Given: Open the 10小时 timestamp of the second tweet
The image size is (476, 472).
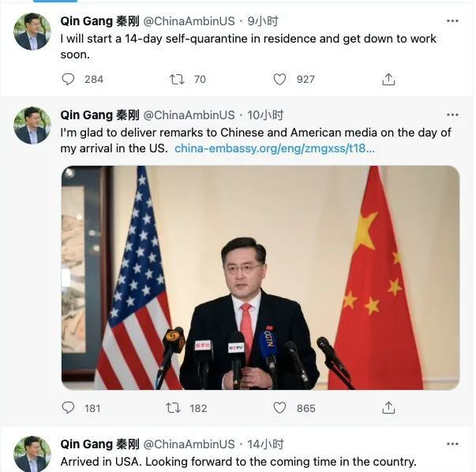Looking at the screenshot, I should [265, 115].
